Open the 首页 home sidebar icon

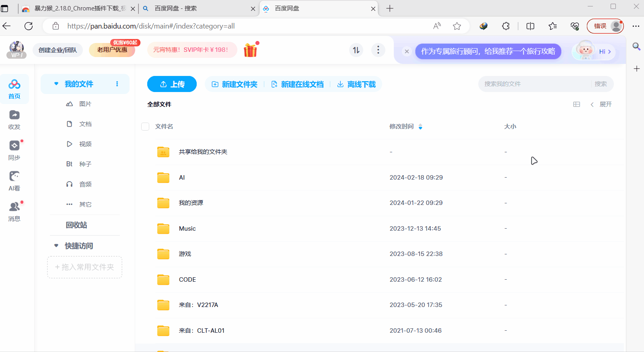(x=14, y=89)
